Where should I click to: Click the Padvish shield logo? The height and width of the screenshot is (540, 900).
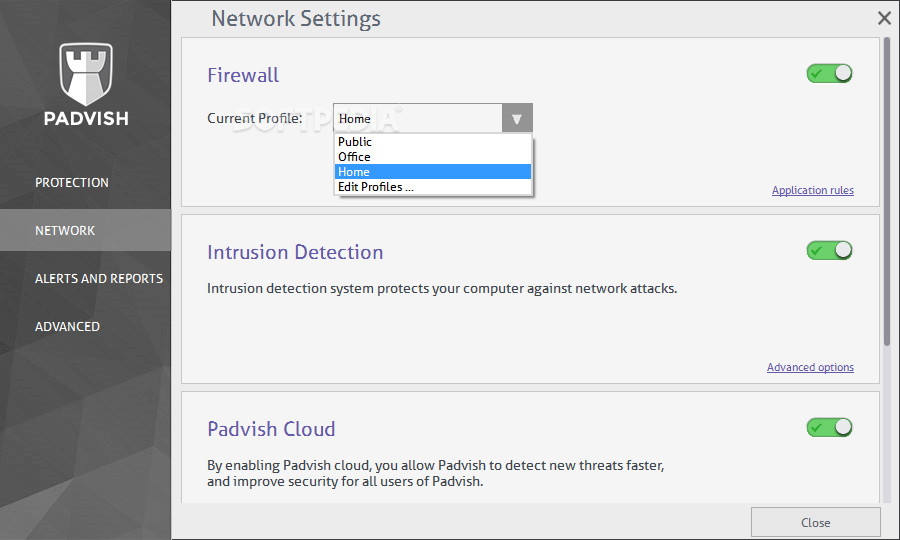[x=86, y=74]
